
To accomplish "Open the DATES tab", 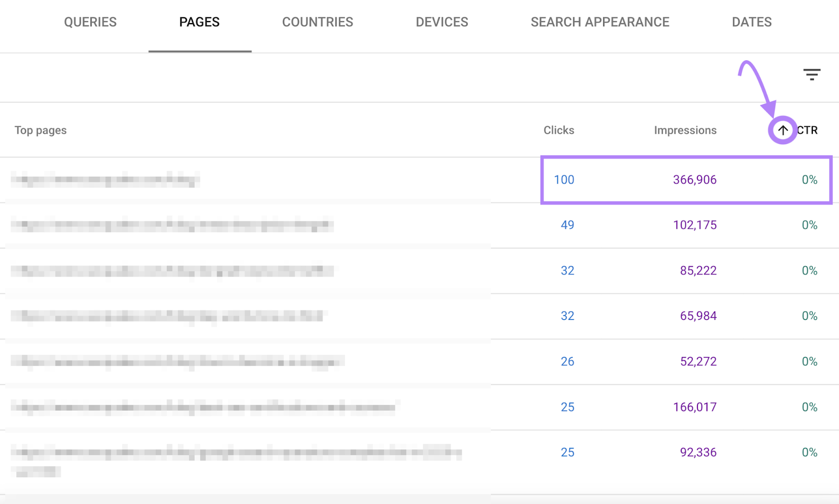I will pos(752,22).
